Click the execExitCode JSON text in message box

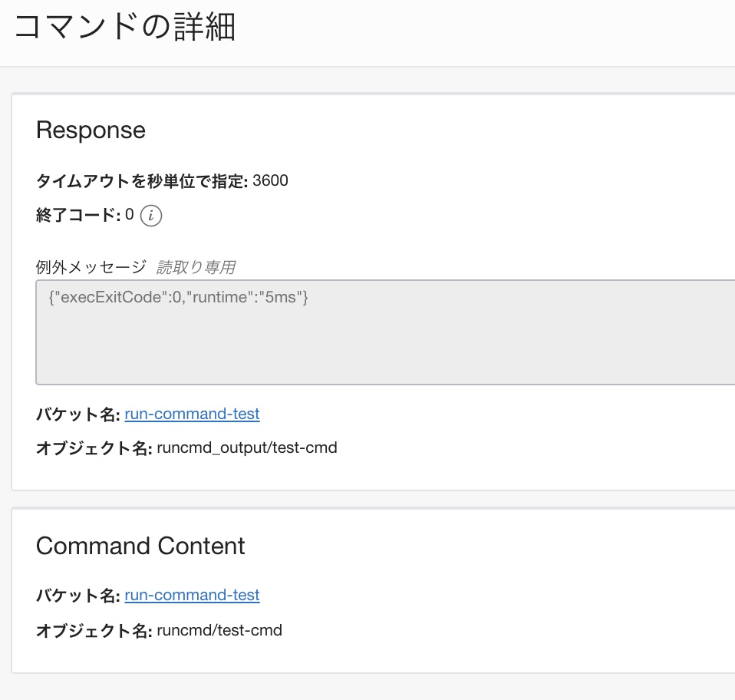(178, 297)
